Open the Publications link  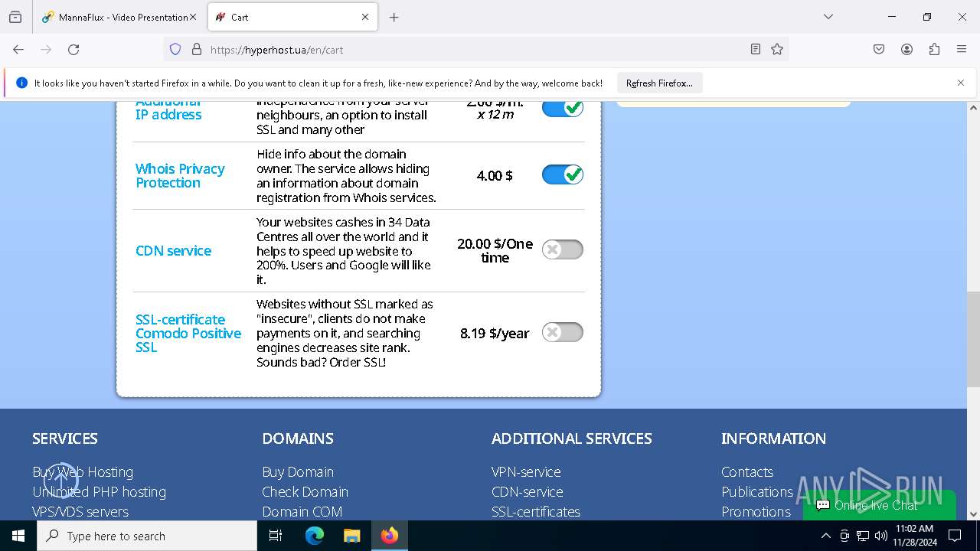(x=757, y=492)
